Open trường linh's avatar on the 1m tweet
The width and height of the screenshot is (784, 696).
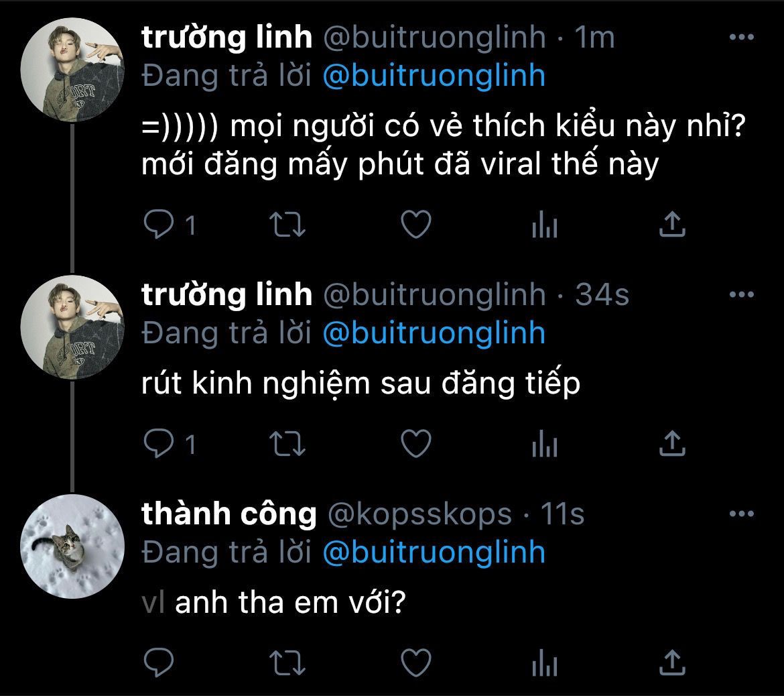74,70
